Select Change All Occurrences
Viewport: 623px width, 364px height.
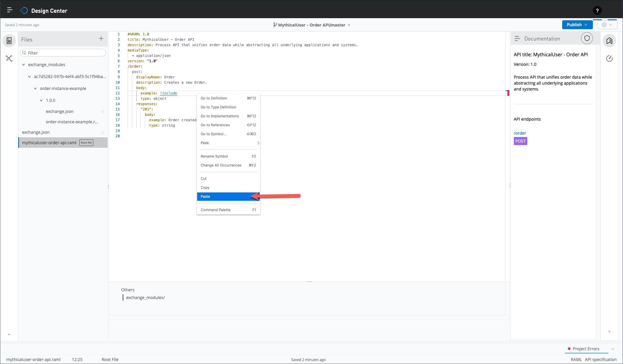(x=228, y=165)
